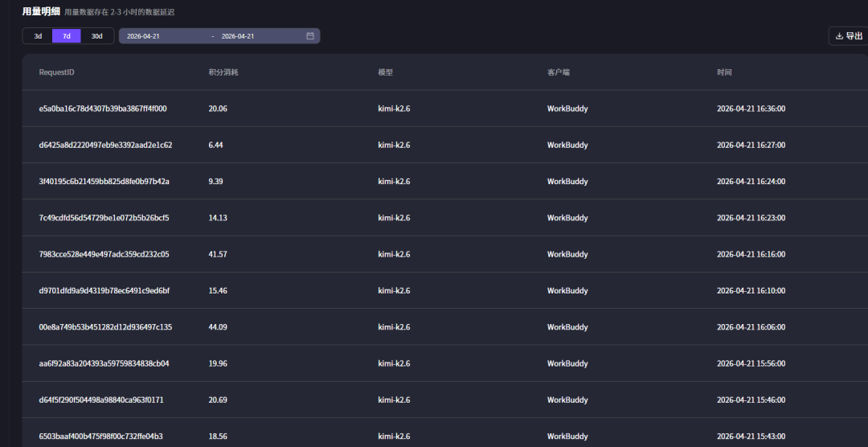Click the 20.06 credits value

(218, 109)
